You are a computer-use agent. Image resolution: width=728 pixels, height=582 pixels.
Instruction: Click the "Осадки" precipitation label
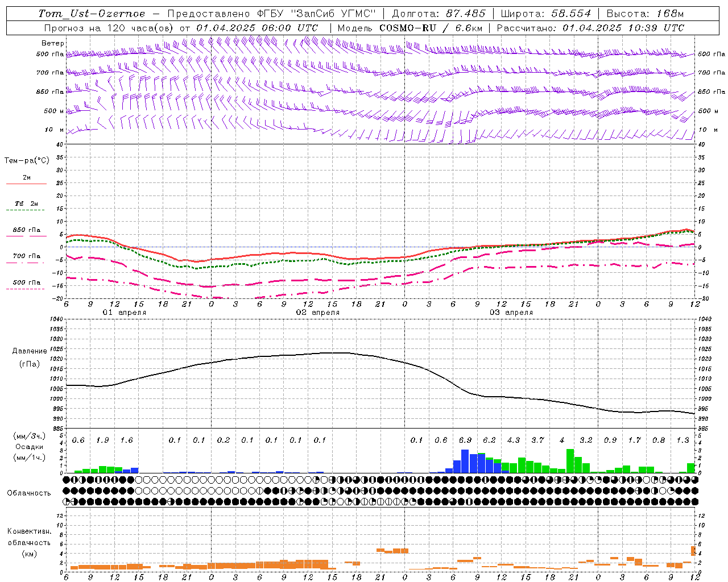tap(29, 447)
